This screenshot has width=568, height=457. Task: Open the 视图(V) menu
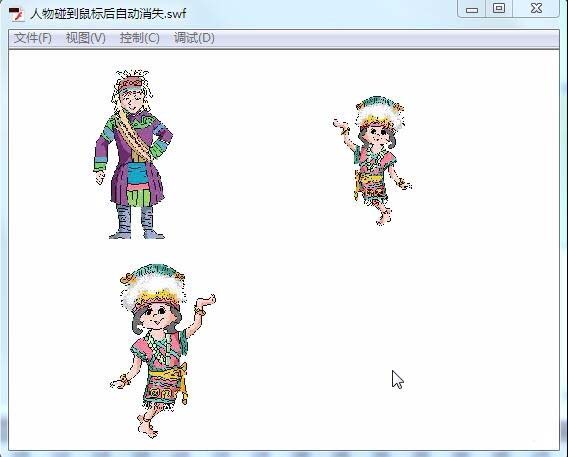(x=85, y=38)
